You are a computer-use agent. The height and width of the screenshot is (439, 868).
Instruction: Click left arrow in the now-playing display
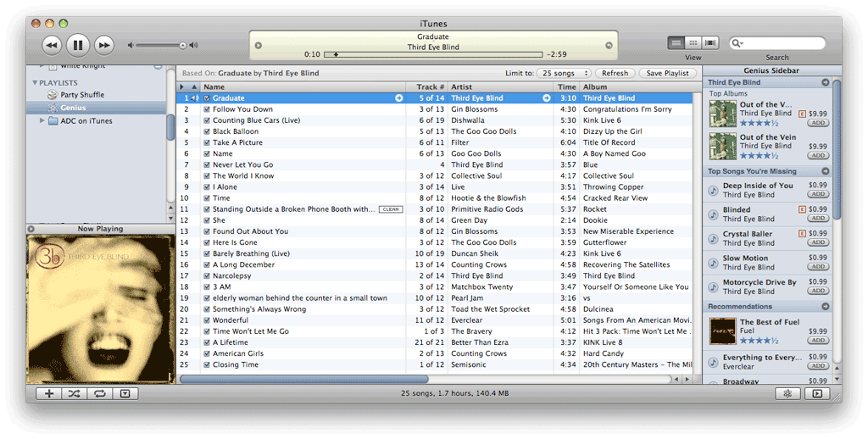tap(258, 46)
